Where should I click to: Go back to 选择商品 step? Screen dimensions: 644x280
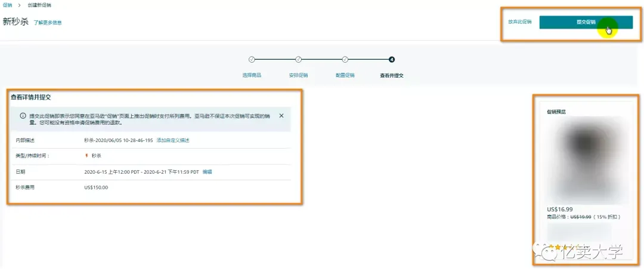252,75
